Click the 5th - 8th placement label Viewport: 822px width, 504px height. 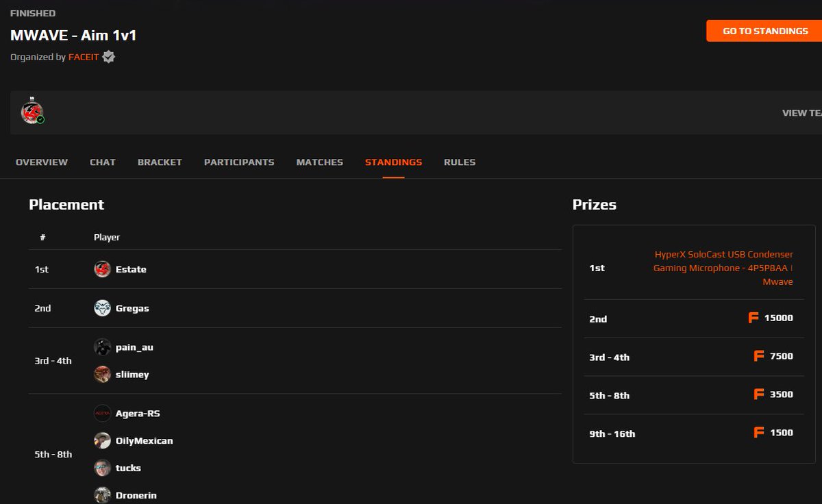click(x=53, y=455)
